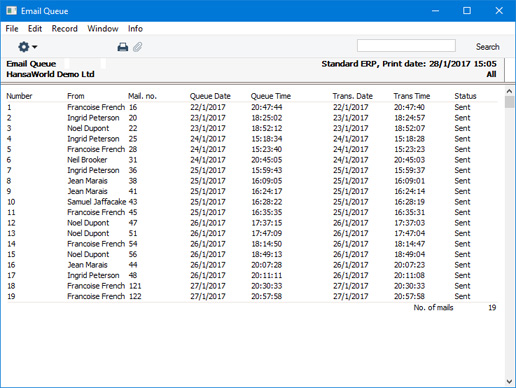Click the vertical scrollbar thumb
516x388 pixels.
(509, 102)
